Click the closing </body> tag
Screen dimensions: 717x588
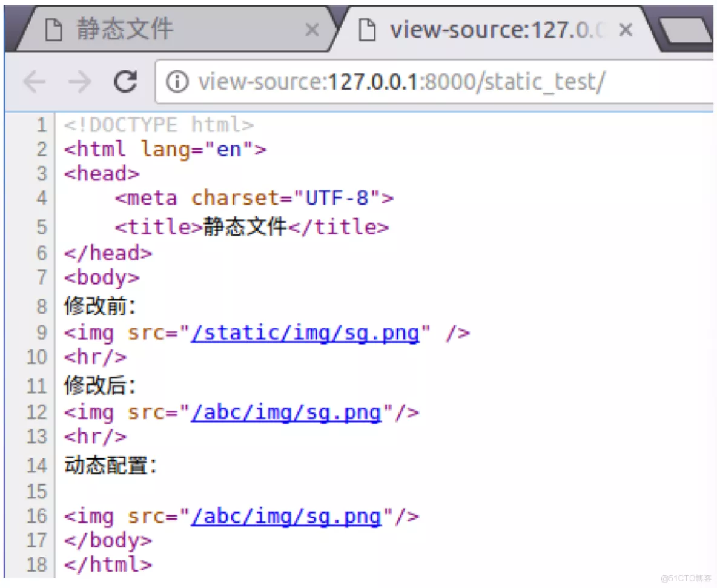108,540
